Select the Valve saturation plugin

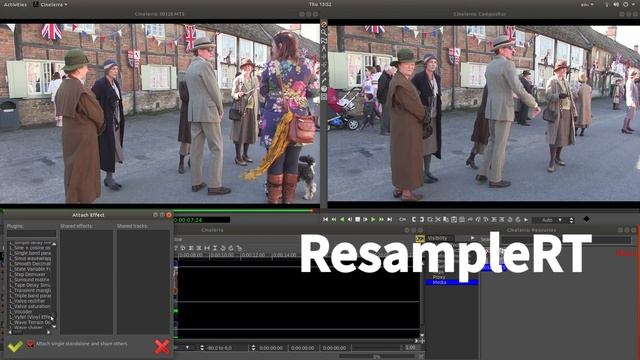point(30,306)
